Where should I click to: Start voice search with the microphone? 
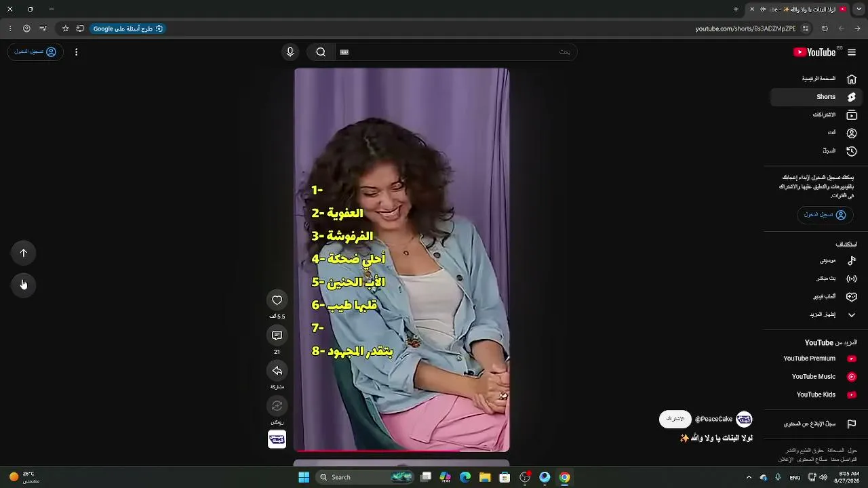(290, 52)
